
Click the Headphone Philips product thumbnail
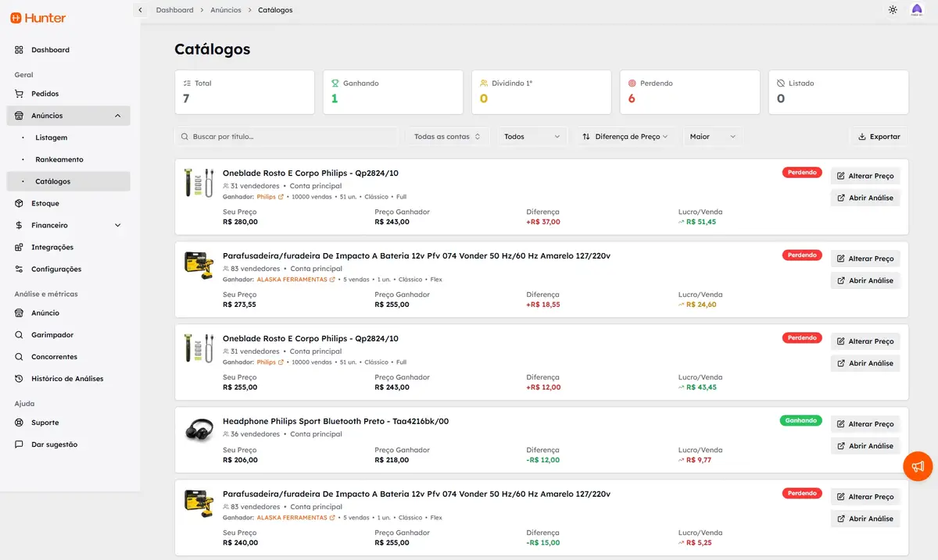tap(199, 430)
